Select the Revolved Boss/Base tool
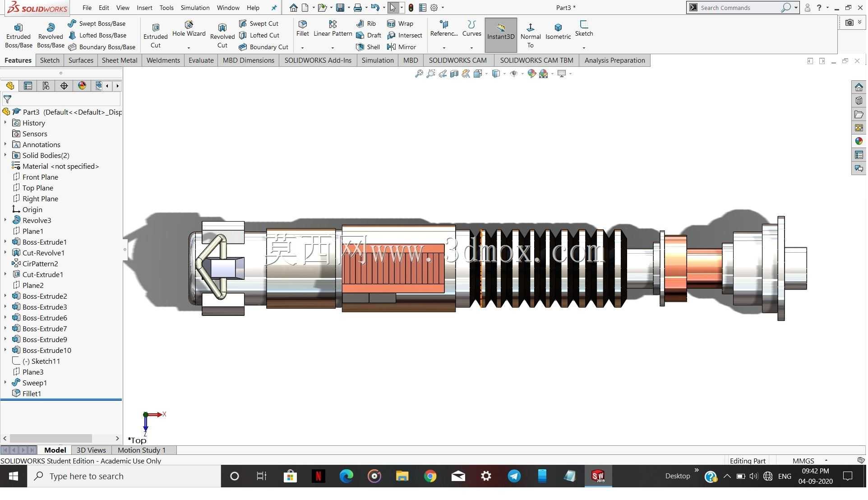Viewport: 868px width, 500px height. click(51, 35)
